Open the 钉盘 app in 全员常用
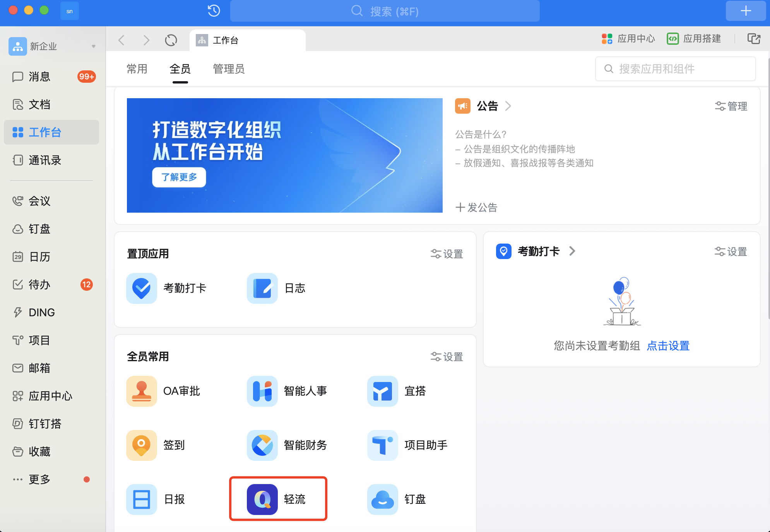 tap(397, 500)
